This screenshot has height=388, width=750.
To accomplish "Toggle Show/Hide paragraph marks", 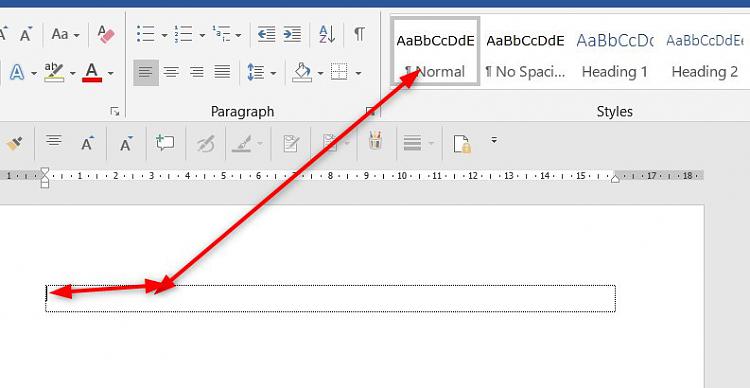I will coord(359,34).
